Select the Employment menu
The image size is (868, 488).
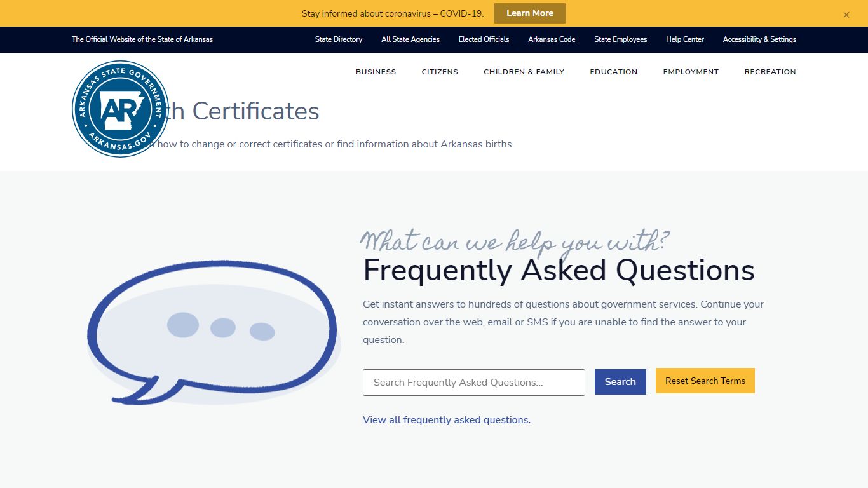point(691,72)
